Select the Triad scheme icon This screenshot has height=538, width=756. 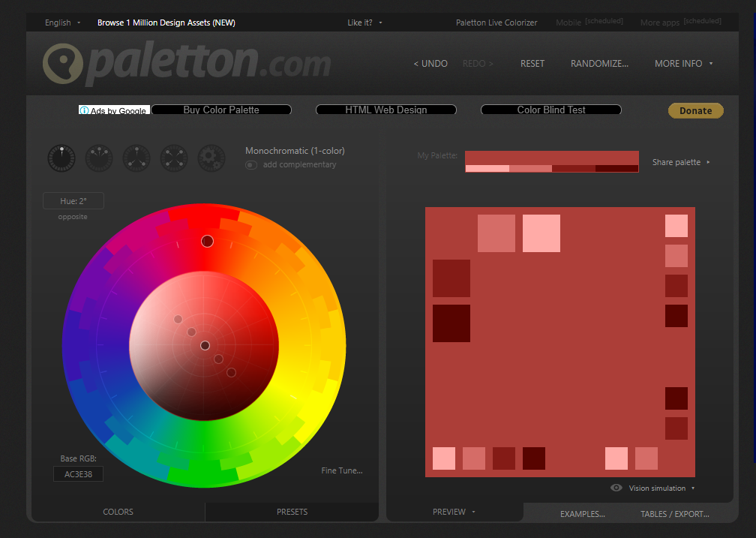click(136, 158)
